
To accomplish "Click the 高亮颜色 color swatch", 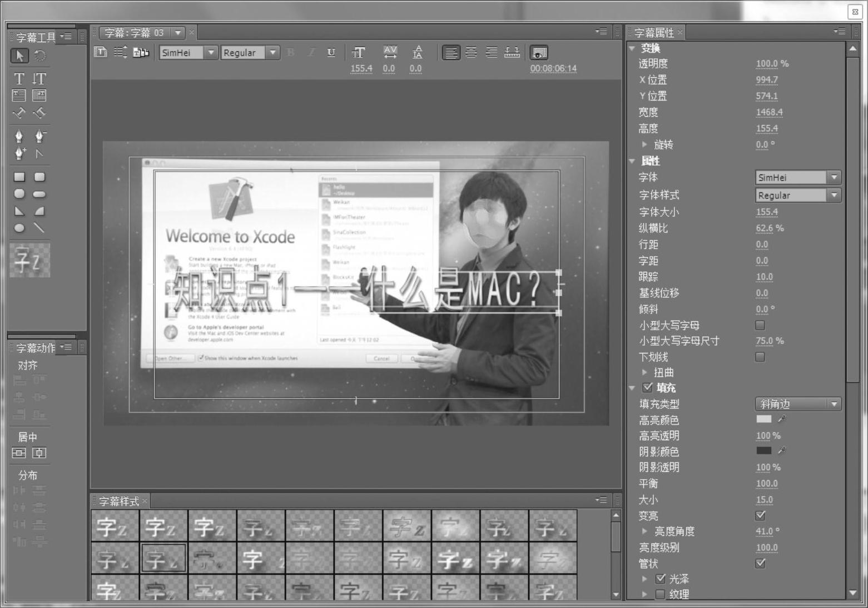I will [764, 419].
